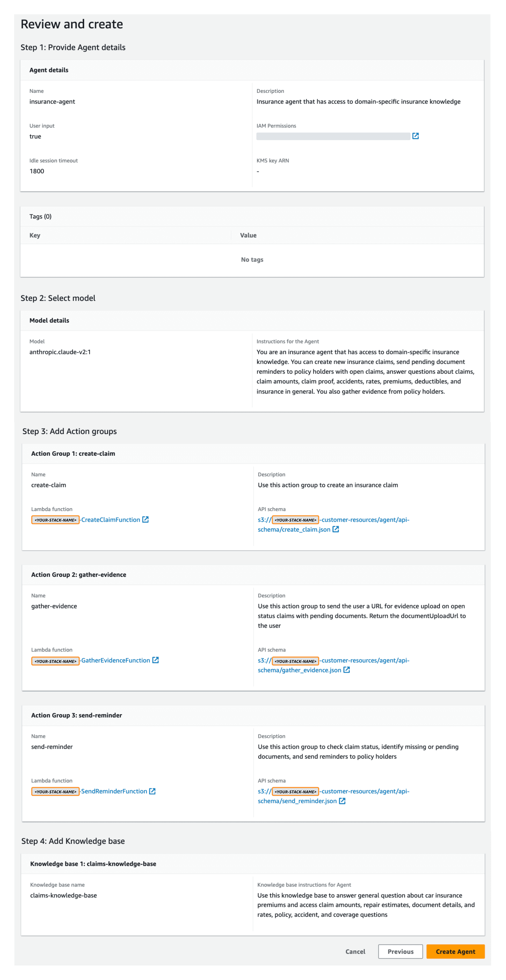Open CreateClaimFunction external link icon
Viewport: 506px width, 980px height.
pyautogui.click(x=145, y=519)
